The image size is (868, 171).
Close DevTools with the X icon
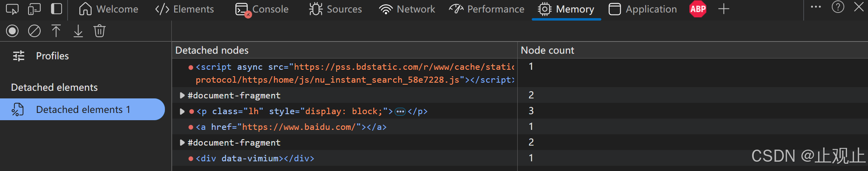pos(859,7)
